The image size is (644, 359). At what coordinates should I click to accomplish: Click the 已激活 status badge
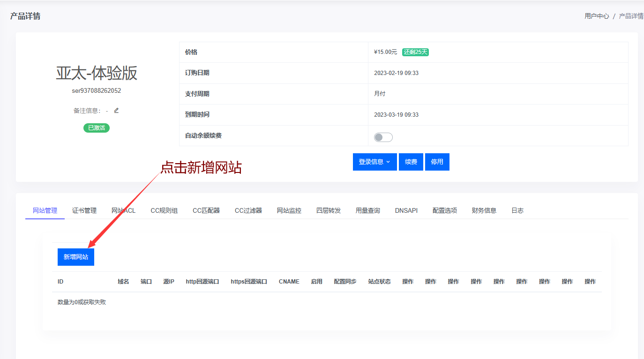coord(97,127)
